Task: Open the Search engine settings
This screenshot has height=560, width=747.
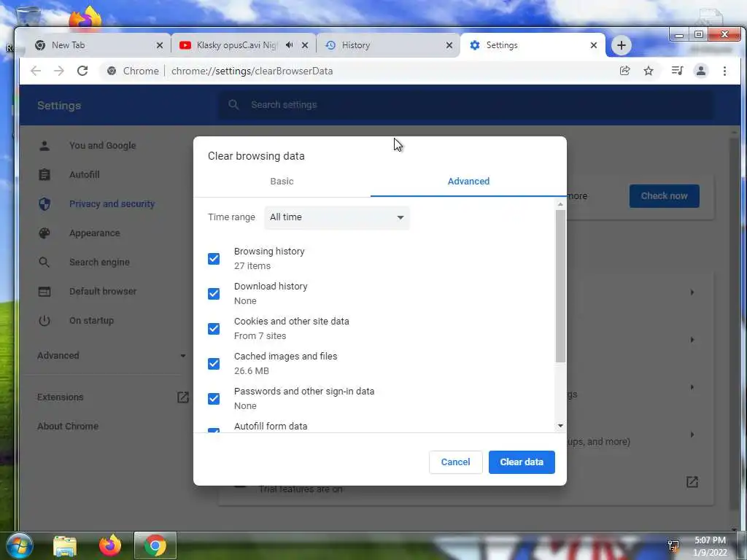Action: point(99,262)
